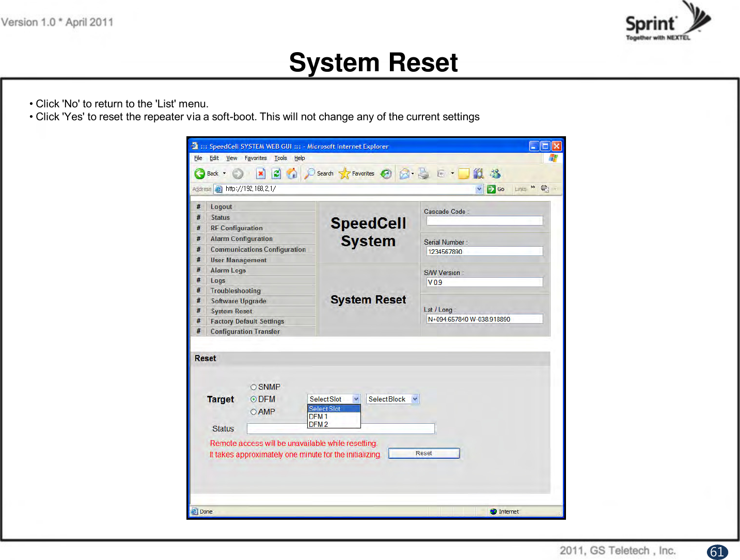This screenshot has height=560, width=740.
Task: Open the File menu
Action: click(x=198, y=158)
